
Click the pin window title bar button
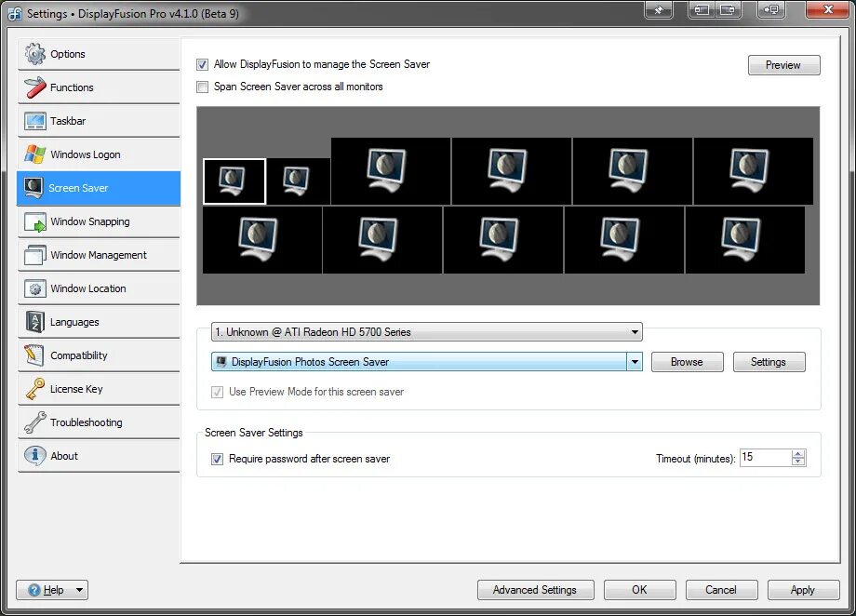659,10
